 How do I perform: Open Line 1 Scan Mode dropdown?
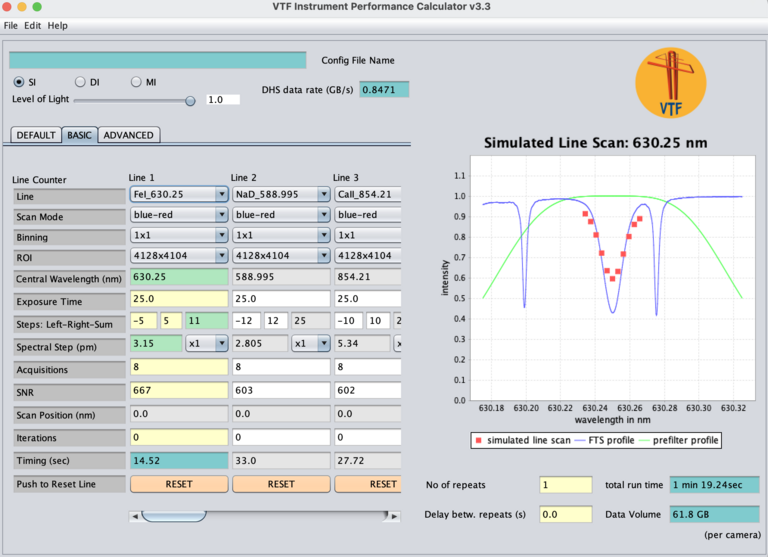179,215
